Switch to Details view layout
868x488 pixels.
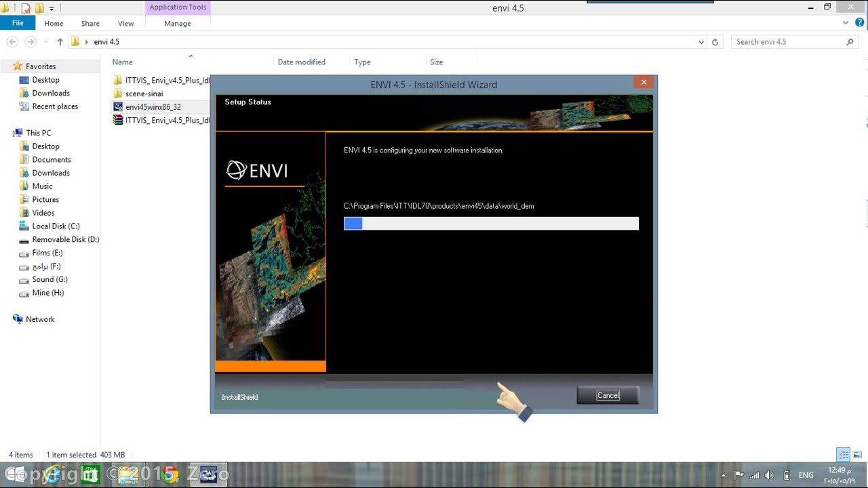(x=843, y=455)
